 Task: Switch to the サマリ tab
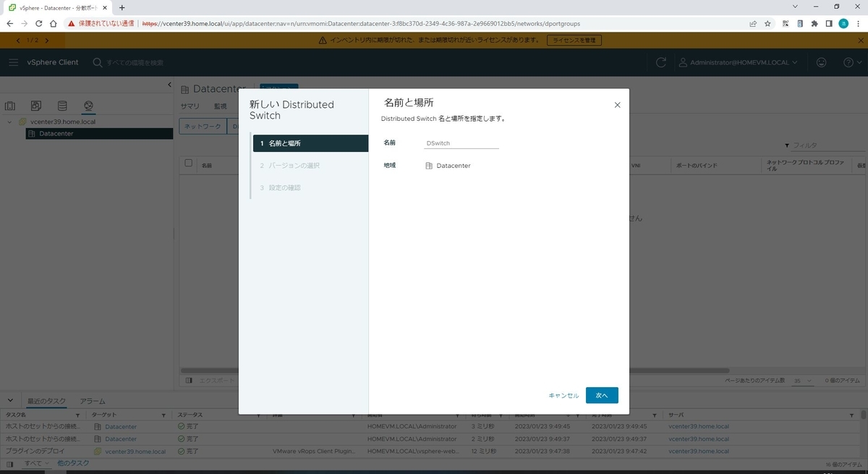pos(190,106)
